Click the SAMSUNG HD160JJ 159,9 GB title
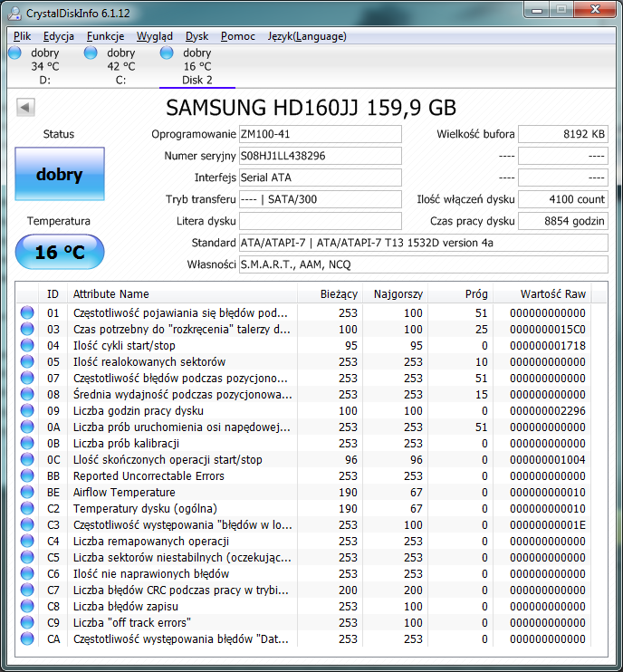 [x=311, y=108]
